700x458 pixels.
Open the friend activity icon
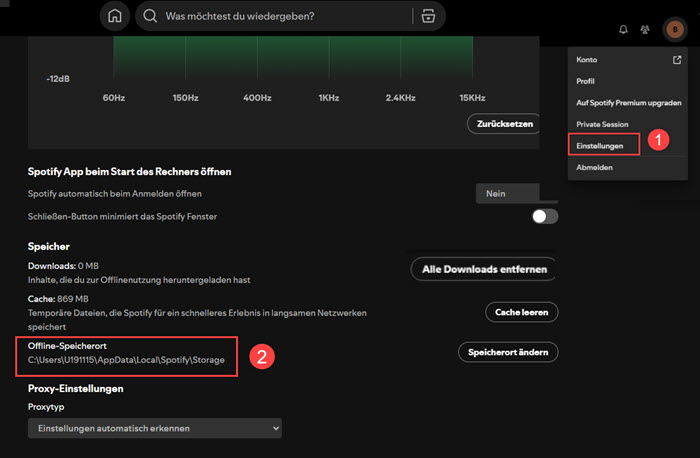tap(645, 29)
